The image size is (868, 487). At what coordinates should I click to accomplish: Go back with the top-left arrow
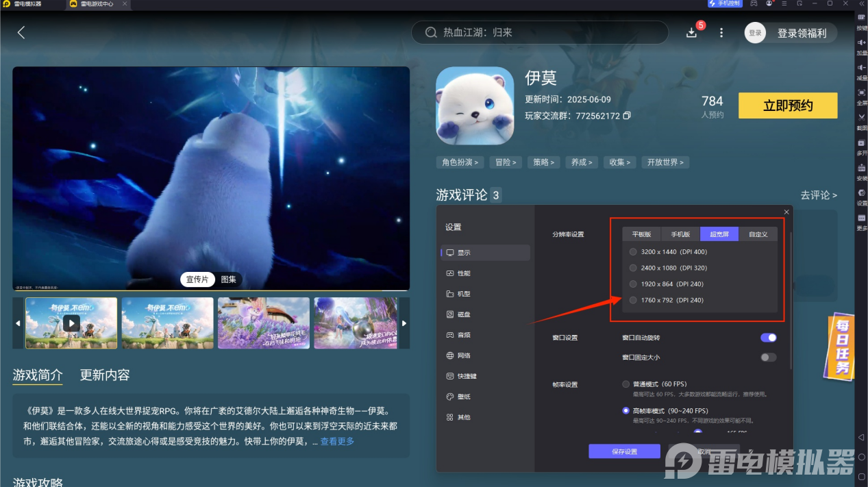21,32
